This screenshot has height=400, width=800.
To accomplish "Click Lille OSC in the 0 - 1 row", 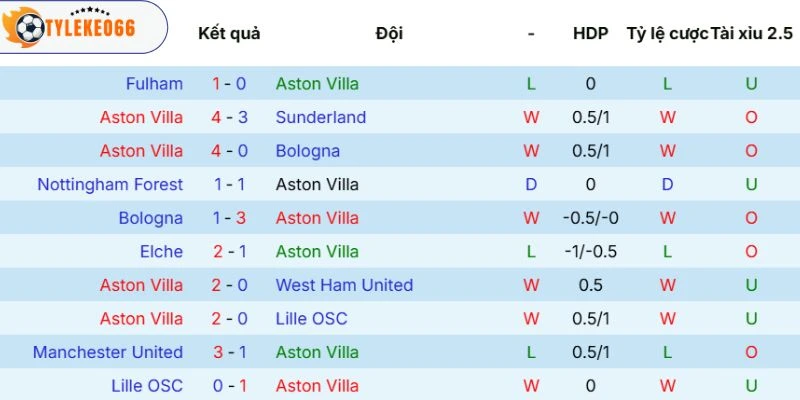I will (150, 385).
